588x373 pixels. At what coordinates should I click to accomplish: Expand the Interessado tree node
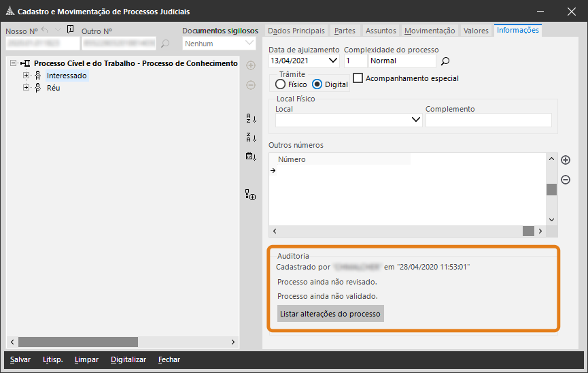(27, 76)
